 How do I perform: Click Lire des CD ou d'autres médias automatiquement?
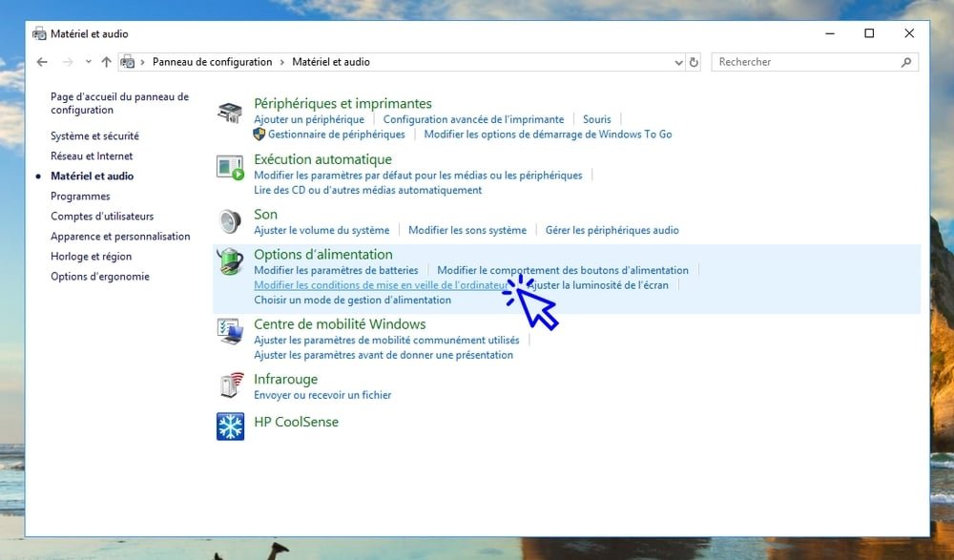coord(368,190)
